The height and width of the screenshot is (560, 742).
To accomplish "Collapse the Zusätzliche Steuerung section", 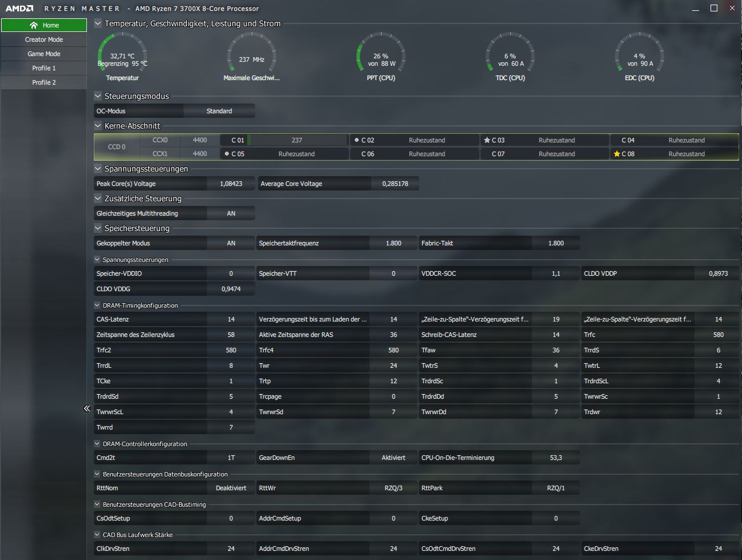I will click(x=98, y=198).
